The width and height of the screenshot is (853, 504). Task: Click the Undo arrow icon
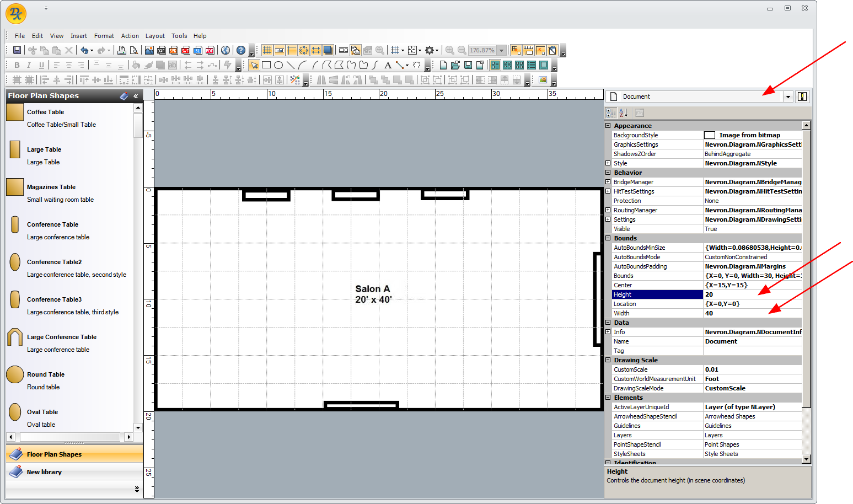(84, 50)
